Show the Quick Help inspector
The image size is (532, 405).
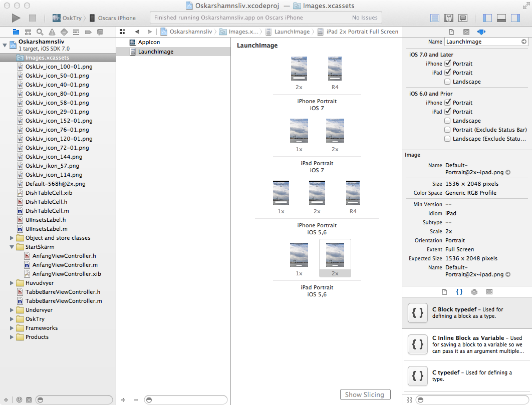pos(466,32)
